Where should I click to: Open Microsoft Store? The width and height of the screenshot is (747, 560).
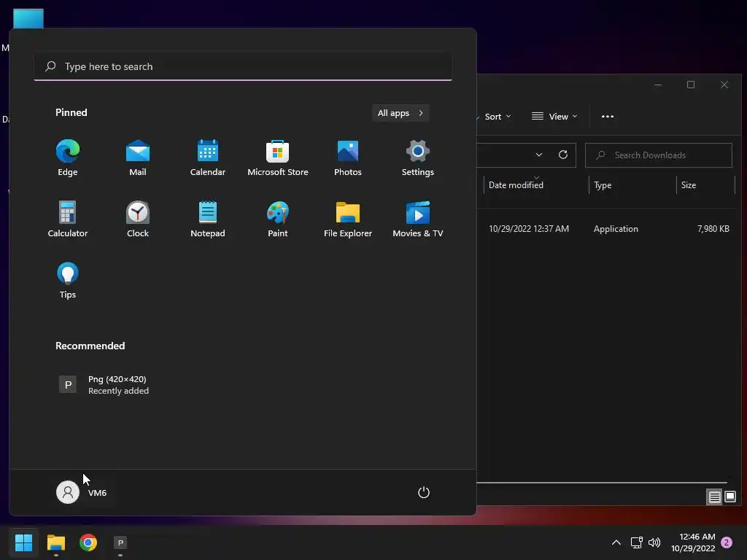pyautogui.click(x=278, y=157)
